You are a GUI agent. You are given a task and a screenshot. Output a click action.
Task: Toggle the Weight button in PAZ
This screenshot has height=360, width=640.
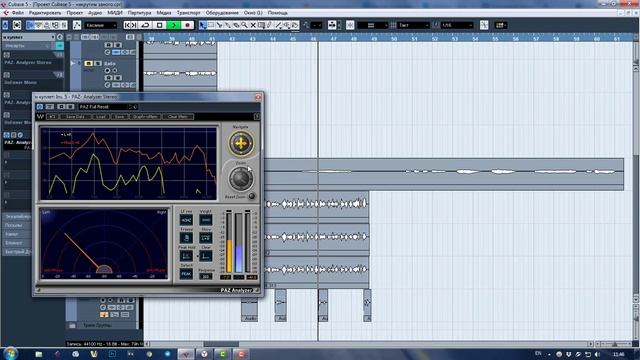coord(206,220)
